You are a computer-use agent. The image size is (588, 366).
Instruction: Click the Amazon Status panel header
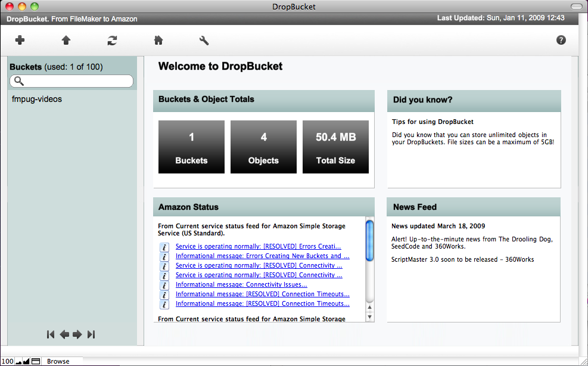point(264,207)
